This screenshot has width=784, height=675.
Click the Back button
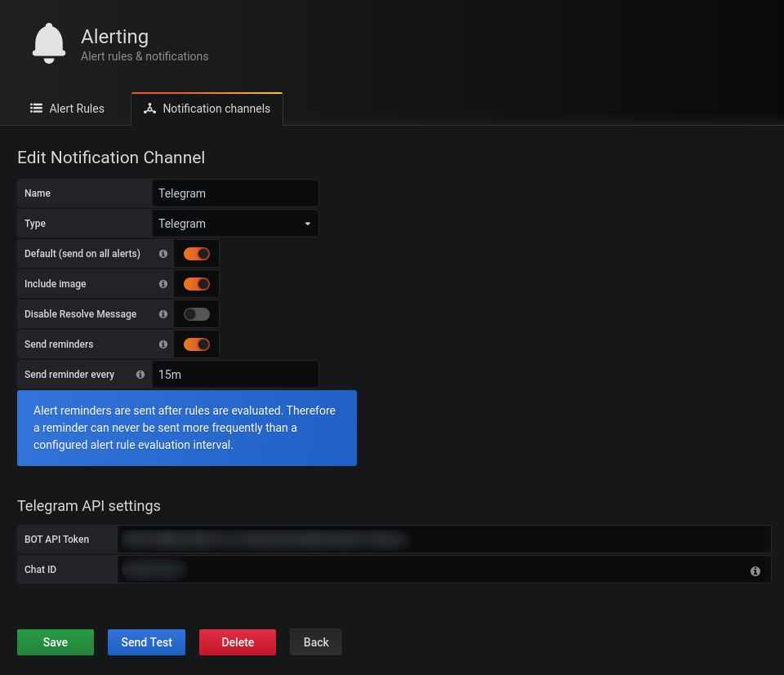316,642
